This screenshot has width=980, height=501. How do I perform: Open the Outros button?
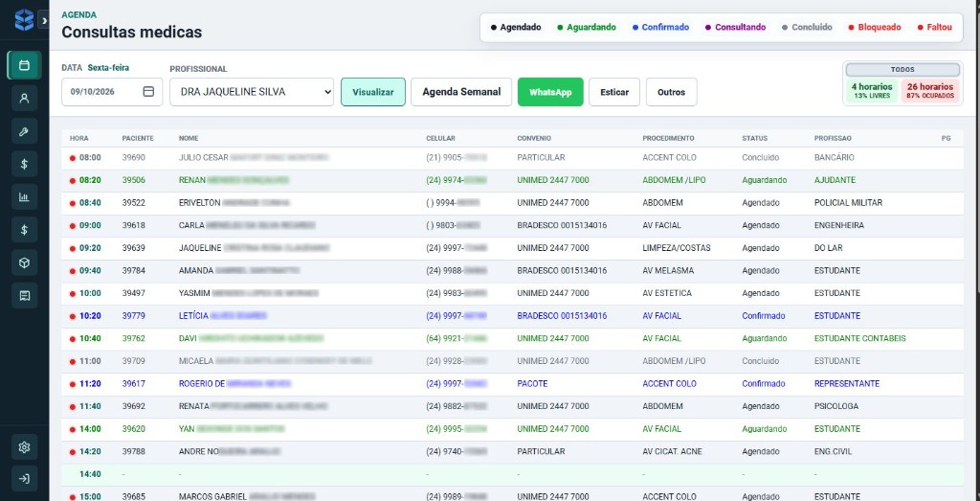coord(671,92)
